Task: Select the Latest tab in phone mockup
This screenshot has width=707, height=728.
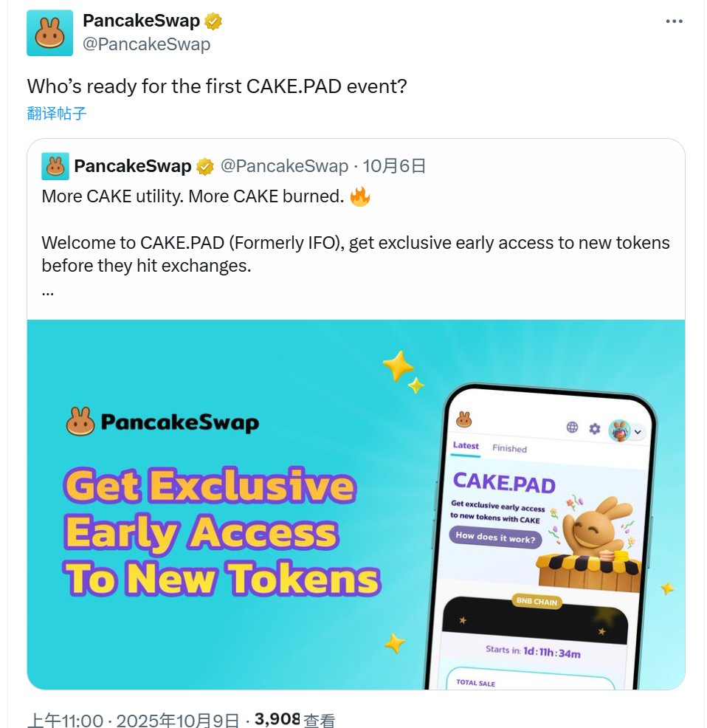Action: pos(466,447)
